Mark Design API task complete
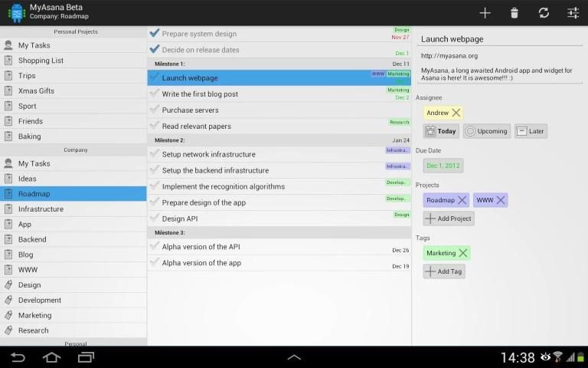 [x=155, y=219]
